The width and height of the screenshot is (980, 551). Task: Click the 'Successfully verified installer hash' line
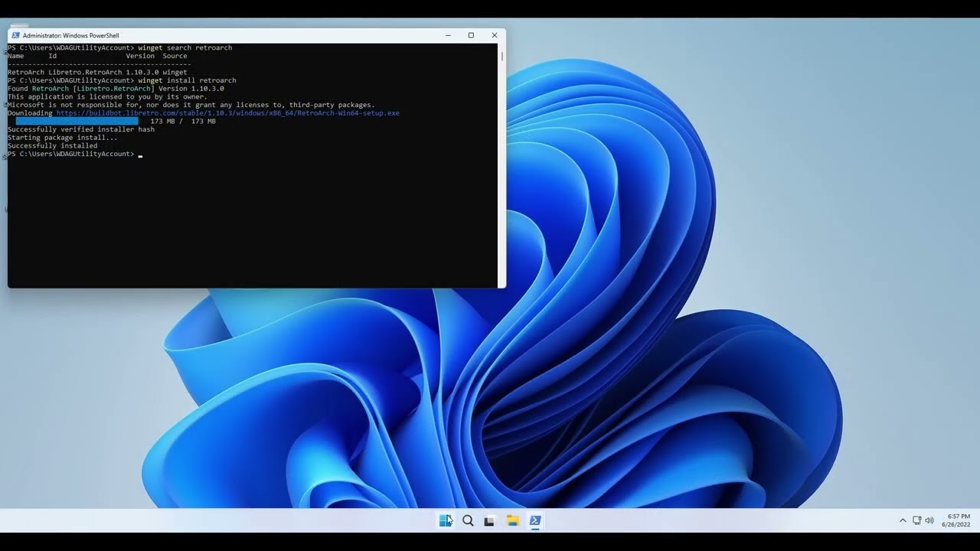pos(81,129)
